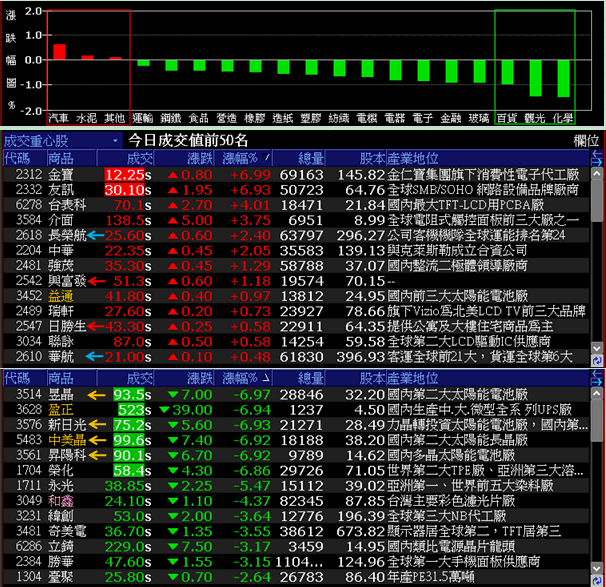Click 成交 column header in losers list
Viewport: 606px width, 587px height.
pos(125,378)
